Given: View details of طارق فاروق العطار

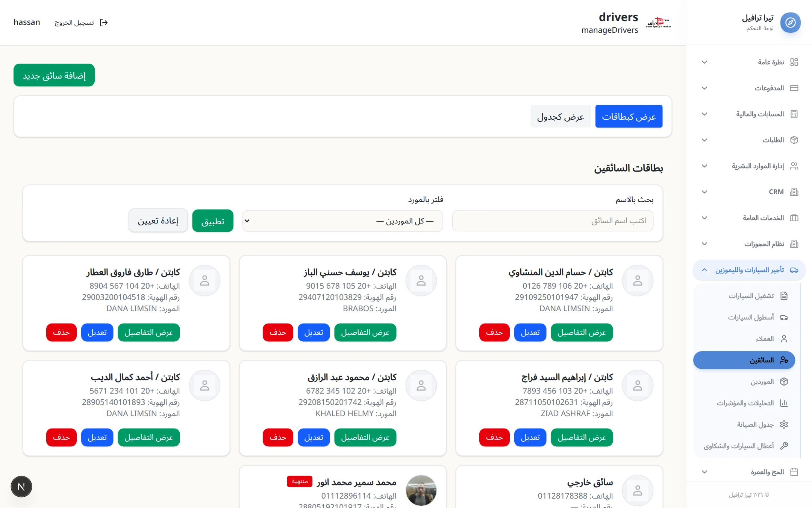Looking at the screenshot, I should pos(149,332).
